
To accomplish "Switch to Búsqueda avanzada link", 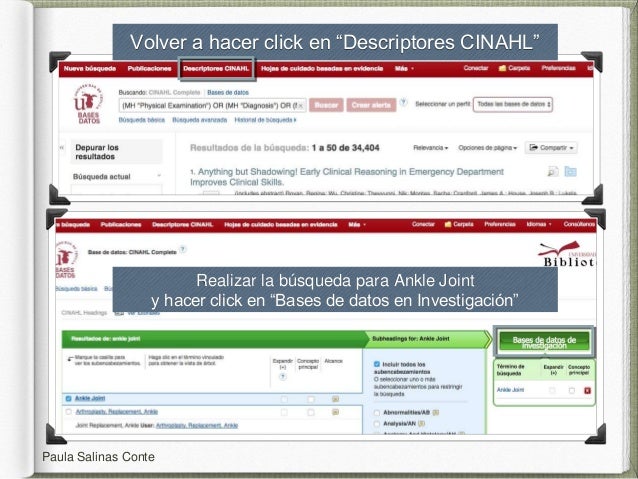I will 199,120.
